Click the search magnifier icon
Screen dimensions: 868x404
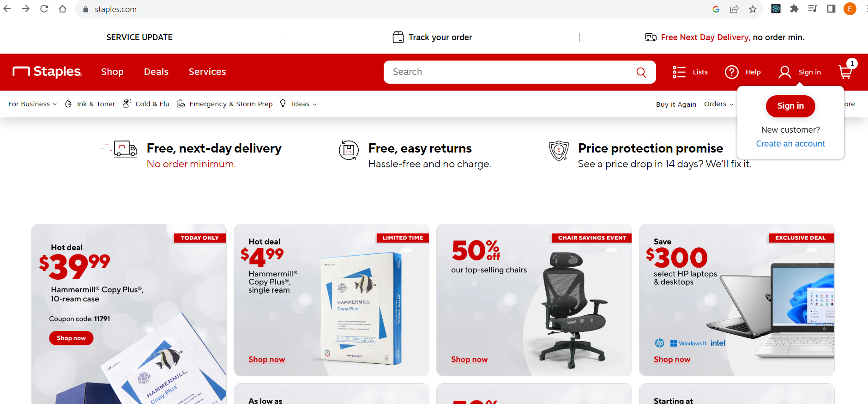point(641,72)
